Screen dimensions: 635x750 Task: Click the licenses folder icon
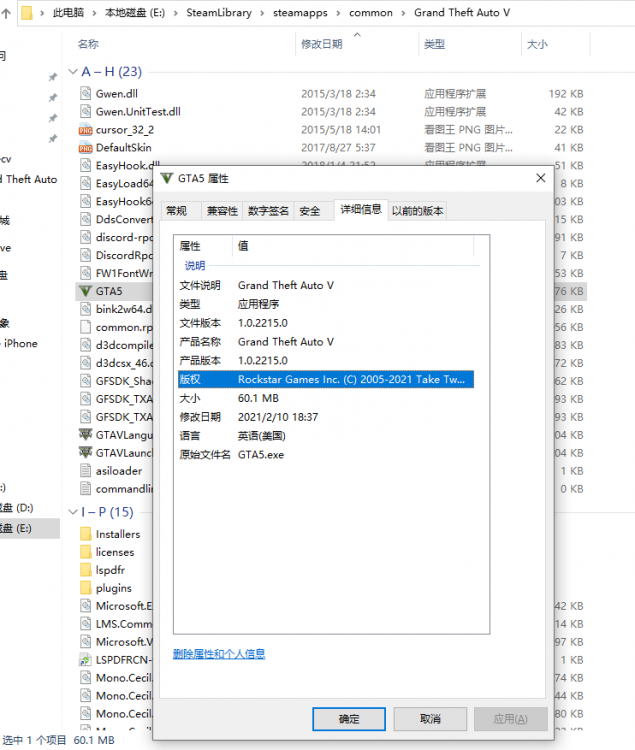click(x=85, y=552)
